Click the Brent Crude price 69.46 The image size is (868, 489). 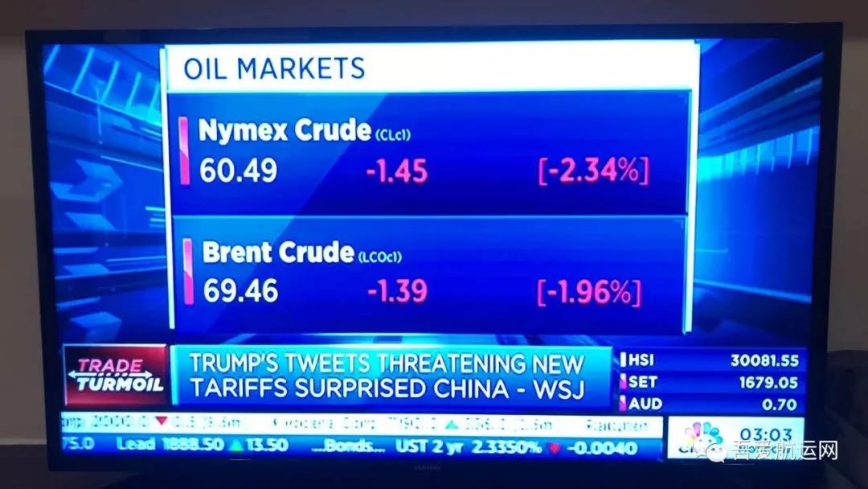point(240,290)
